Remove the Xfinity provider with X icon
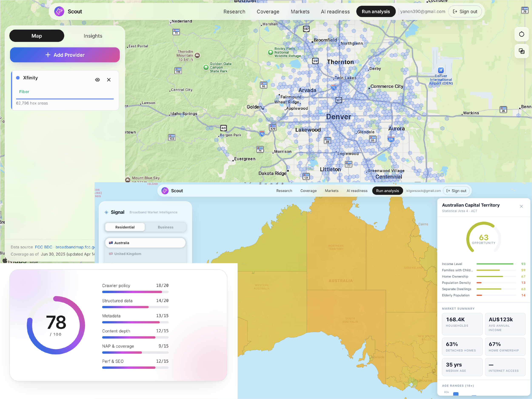This screenshot has width=532, height=399. click(x=109, y=80)
